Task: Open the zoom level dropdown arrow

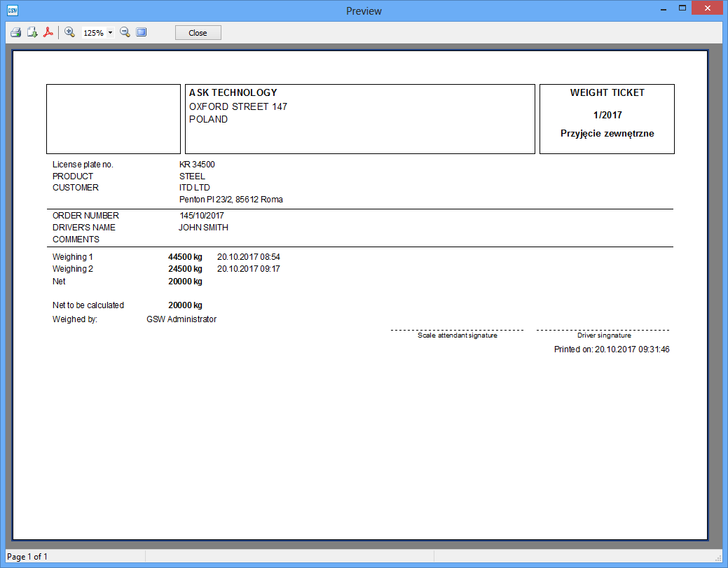Action: [110, 33]
